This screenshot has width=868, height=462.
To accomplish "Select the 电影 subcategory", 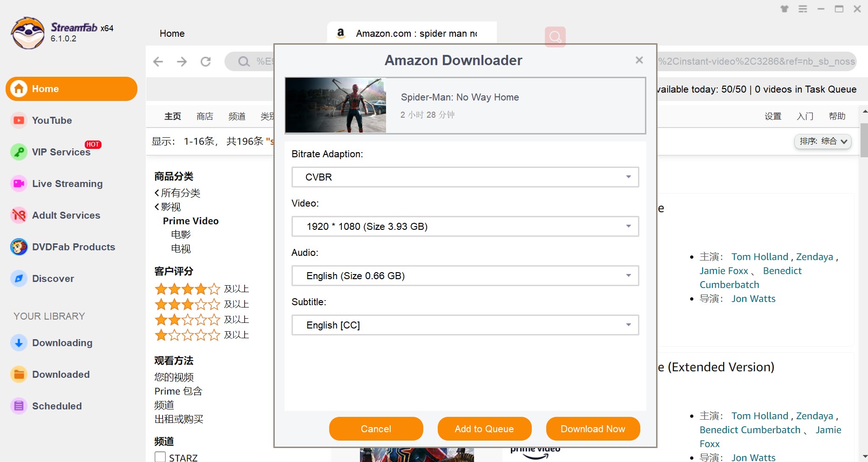I will (x=181, y=235).
